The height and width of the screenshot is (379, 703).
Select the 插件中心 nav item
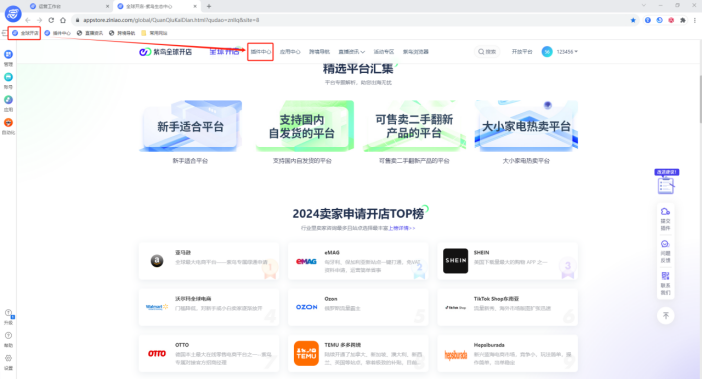pyautogui.click(x=260, y=52)
